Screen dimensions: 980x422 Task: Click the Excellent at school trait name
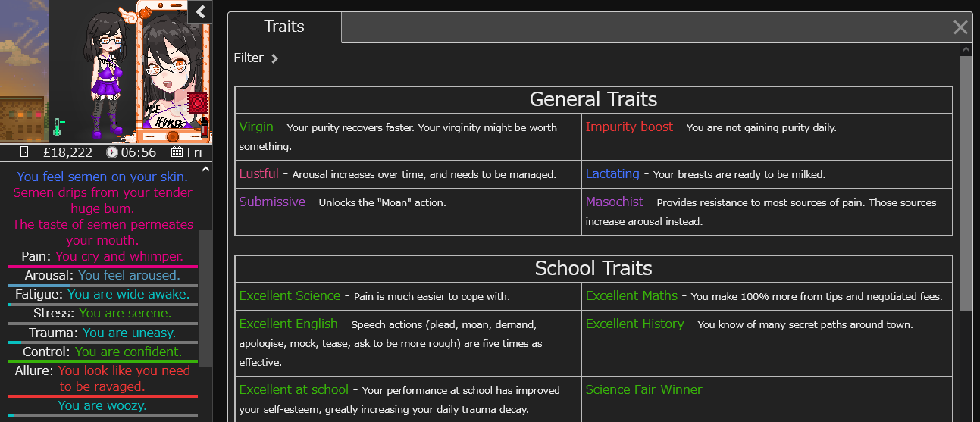coord(293,389)
